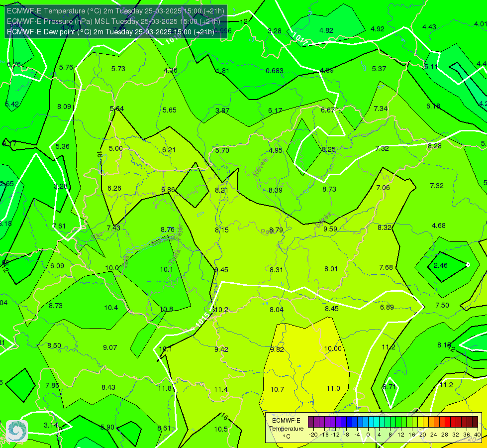Click the dew point value 6.21
Viewport: 487px width, 448px height.
point(169,150)
